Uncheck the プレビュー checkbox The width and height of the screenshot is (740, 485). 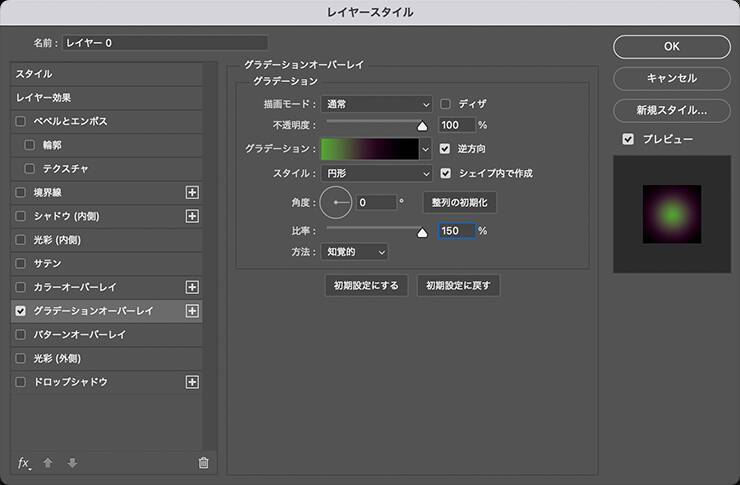pyautogui.click(x=628, y=139)
